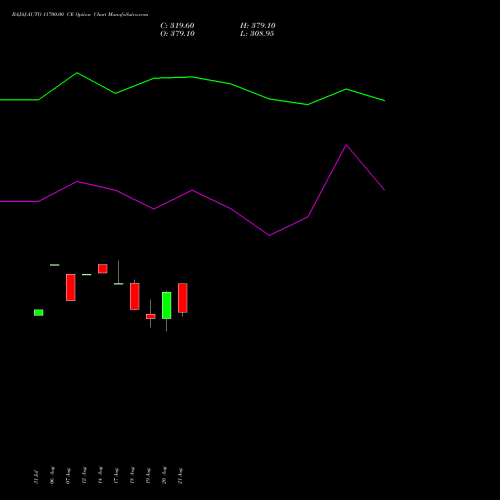Select the 20 Aug date label
This screenshot has width=500, height=500.
(164, 475)
